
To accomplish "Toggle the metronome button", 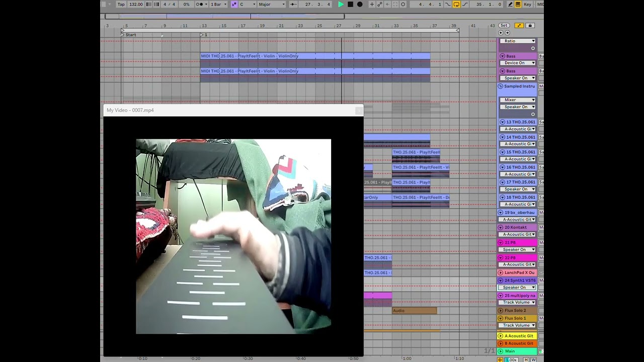I will [201, 4].
